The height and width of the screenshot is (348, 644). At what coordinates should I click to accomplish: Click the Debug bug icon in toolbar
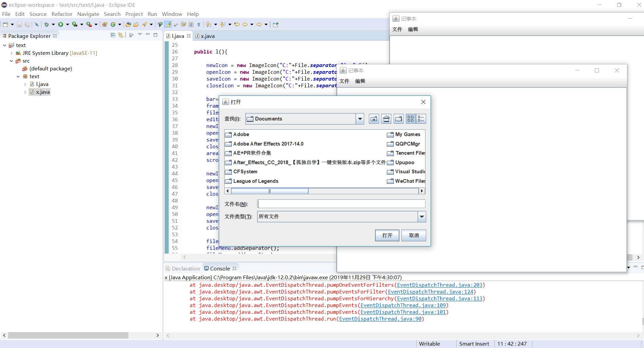47,24
